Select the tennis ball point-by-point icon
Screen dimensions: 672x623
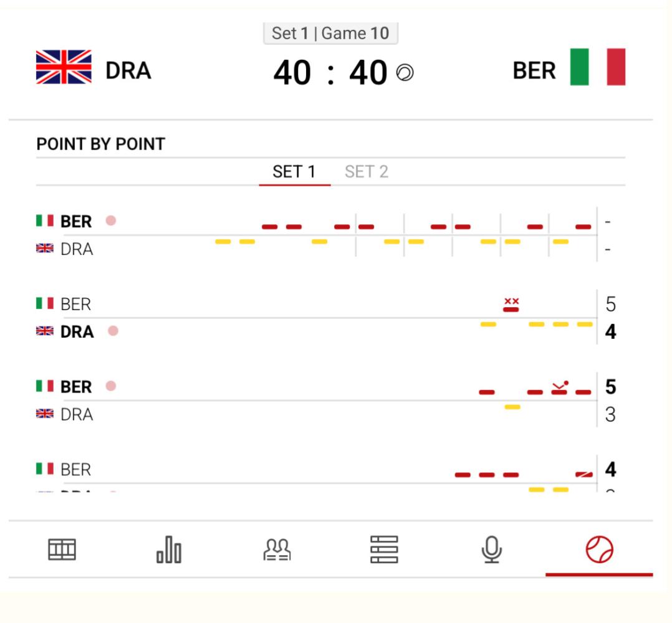point(599,549)
